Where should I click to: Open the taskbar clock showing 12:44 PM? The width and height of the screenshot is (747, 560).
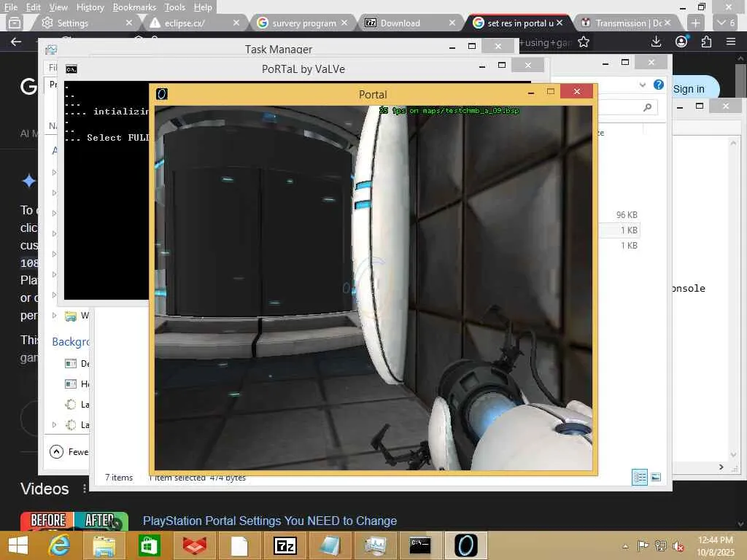point(716,546)
